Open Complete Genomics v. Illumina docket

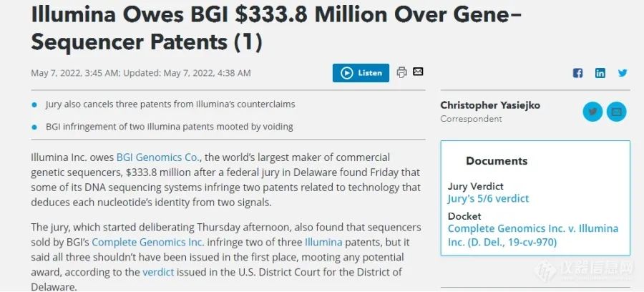532,235
